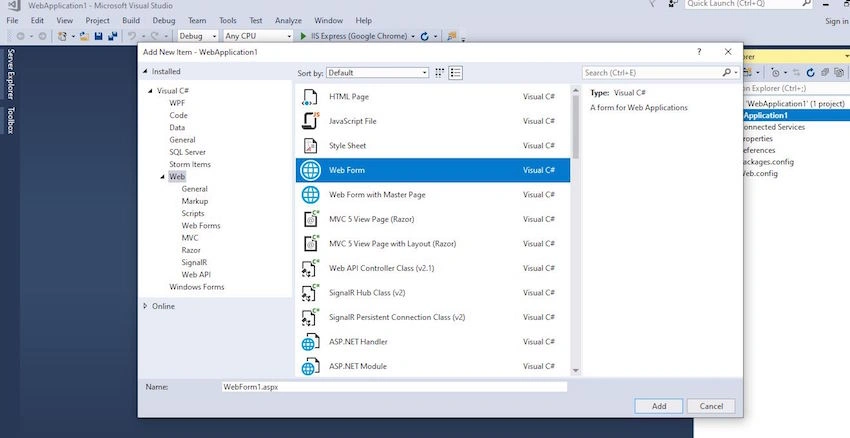Click the green Start debugging arrow
Viewport: 850px width, 438px height.
(304, 36)
